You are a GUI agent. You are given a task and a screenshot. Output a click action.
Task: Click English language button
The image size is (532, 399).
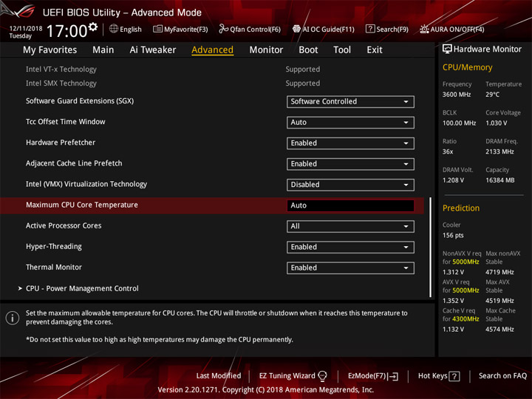[x=126, y=29]
